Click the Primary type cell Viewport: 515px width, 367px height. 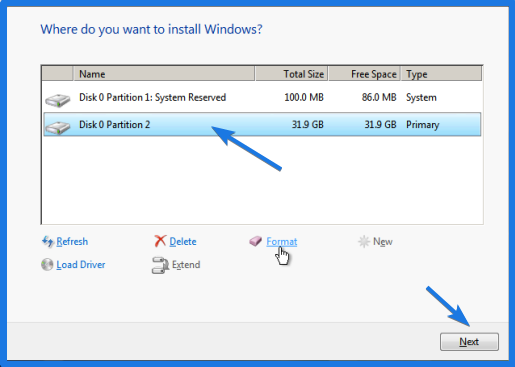422,125
